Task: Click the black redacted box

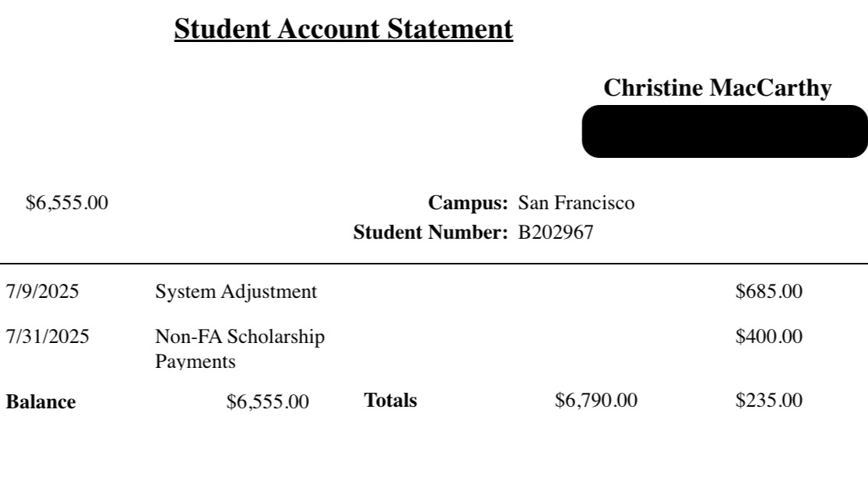Action: (724, 131)
